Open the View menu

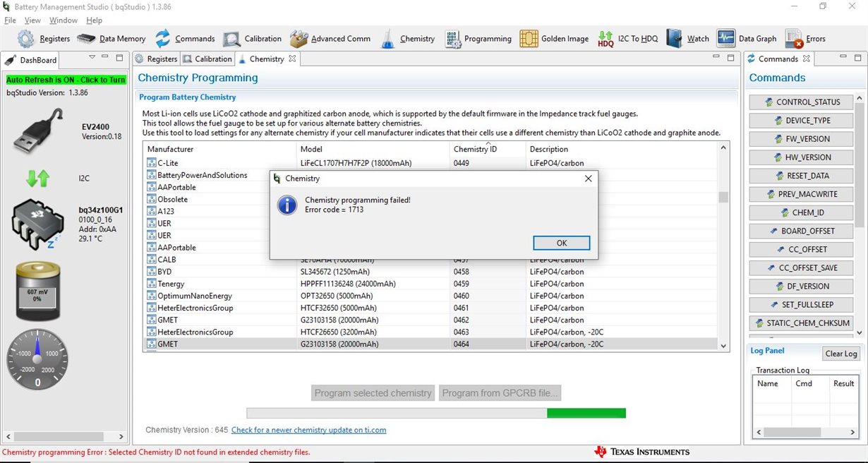(32, 20)
